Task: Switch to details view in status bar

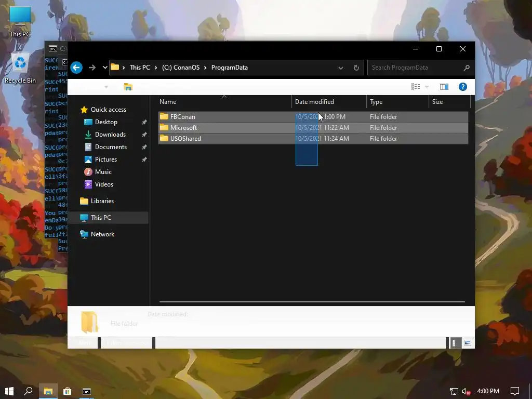Action: (455, 343)
